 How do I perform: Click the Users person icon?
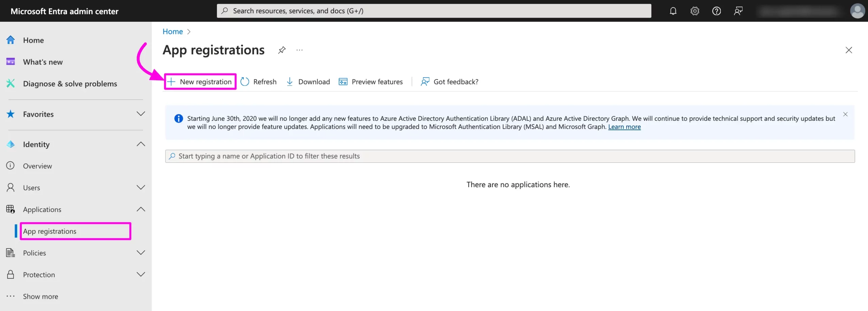click(x=11, y=188)
